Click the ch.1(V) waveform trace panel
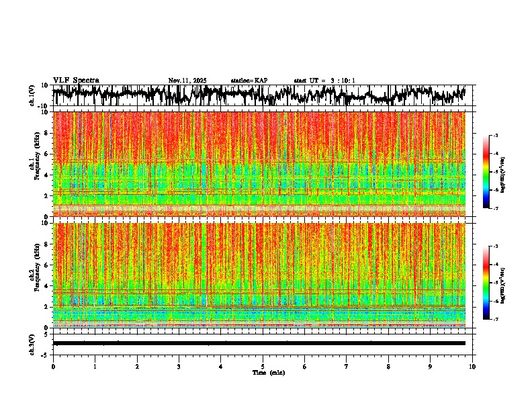This screenshot has height=411, width=532. [x=262, y=95]
